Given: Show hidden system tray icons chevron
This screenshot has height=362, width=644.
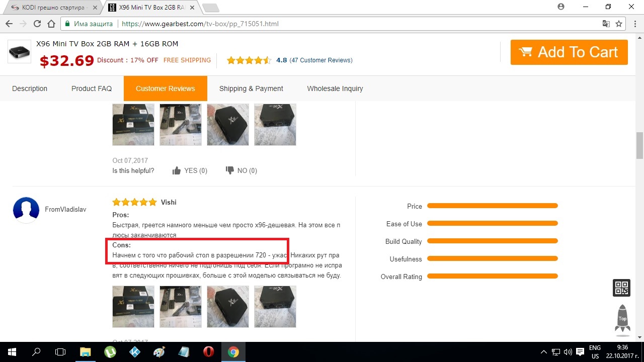Looking at the screenshot, I should point(544,352).
